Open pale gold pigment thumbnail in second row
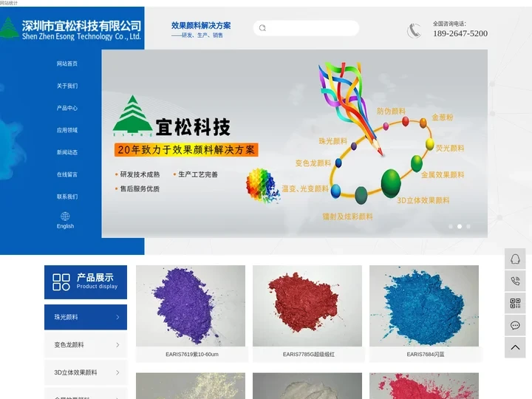 coord(191,386)
